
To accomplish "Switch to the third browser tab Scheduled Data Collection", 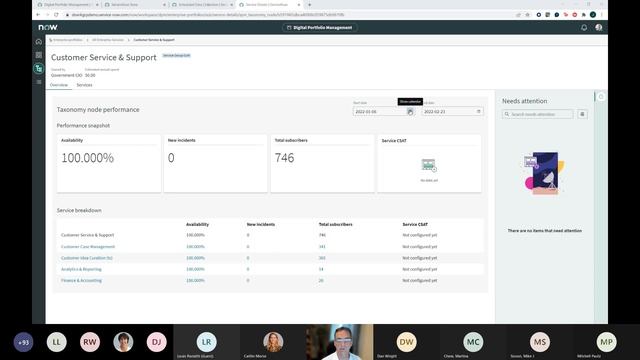I will (x=202, y=4).
